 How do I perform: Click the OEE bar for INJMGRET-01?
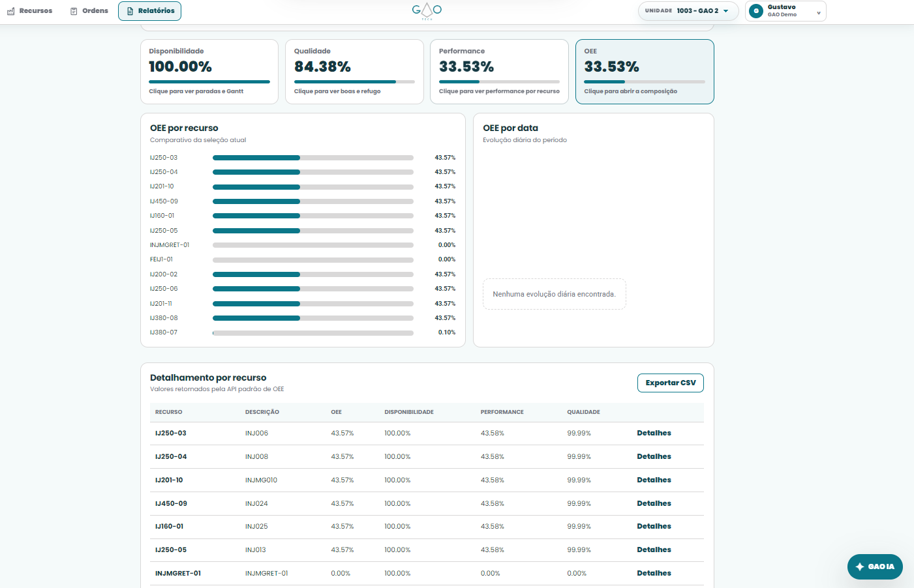click(x=313, y=245)
